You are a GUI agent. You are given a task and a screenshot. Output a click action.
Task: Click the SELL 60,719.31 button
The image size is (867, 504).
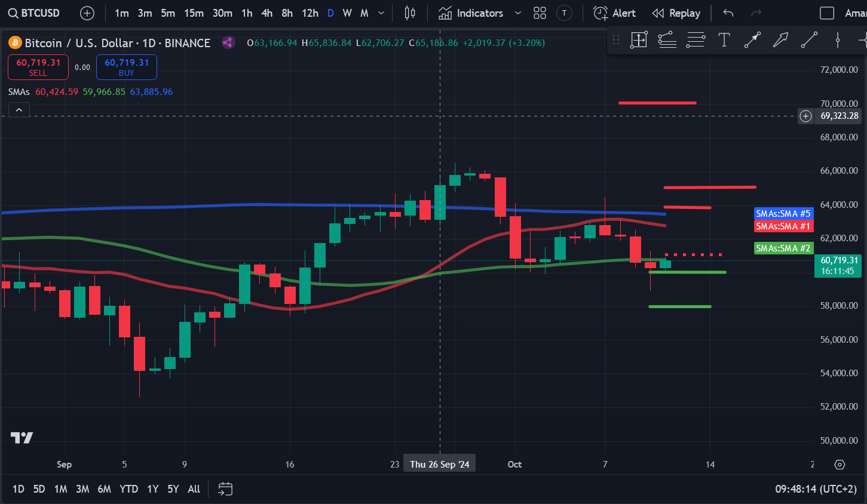click(38, 67)
